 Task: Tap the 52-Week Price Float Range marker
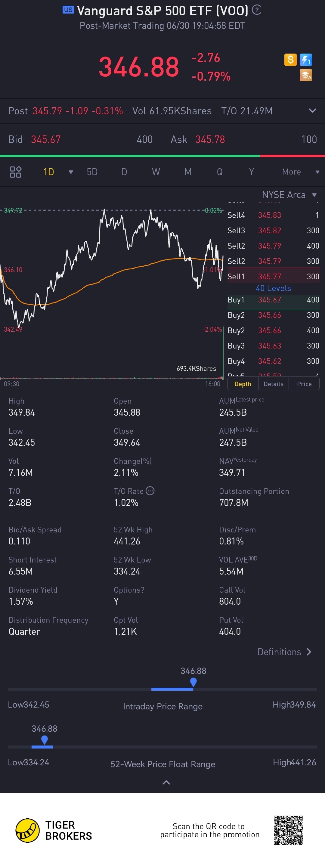point(44,739)
